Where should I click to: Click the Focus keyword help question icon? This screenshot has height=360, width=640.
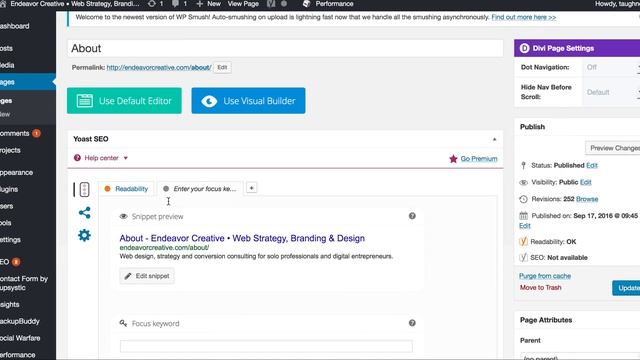pyautogui.click(x=412, y=323)
